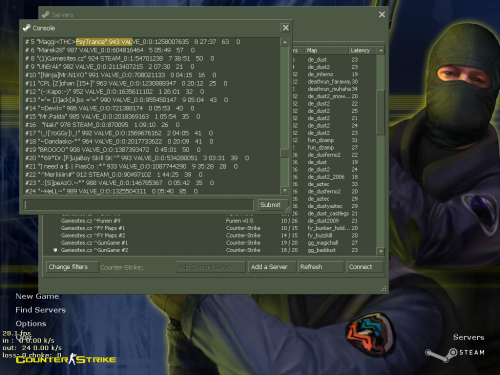The width and height of the screenshot is (500, 375).
Task: Click the console vertical scrollbar thumb
Action: 285,154
